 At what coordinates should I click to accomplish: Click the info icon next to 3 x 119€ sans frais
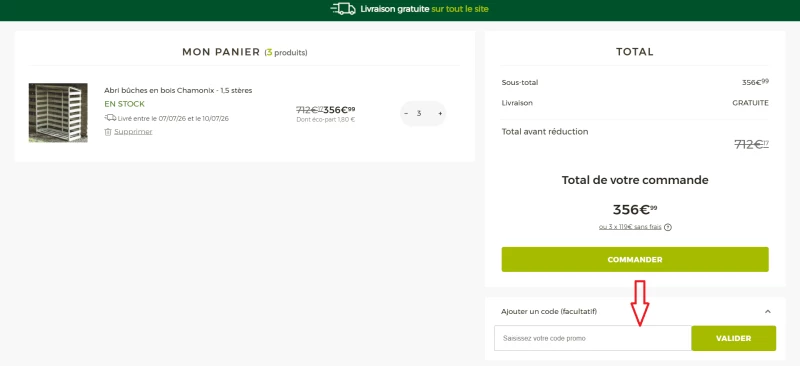tap(668, 227)
